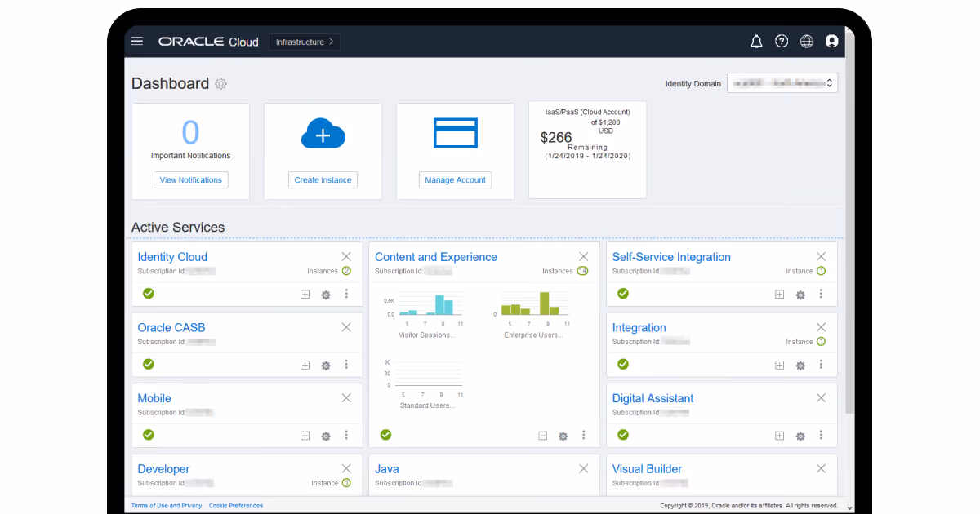This screenshot has width=980, height=514.
Task: Open action menu dots on Digital Assistant tile
Action: [821, 436]
